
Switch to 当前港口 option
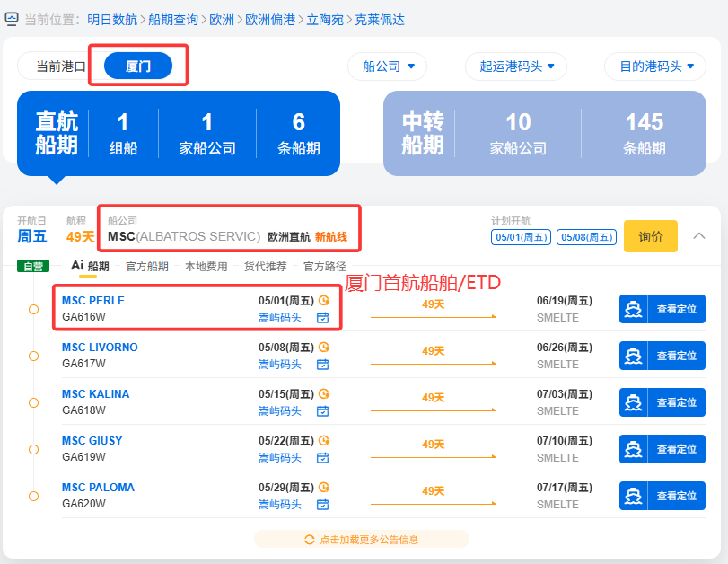tap(61, 66)
